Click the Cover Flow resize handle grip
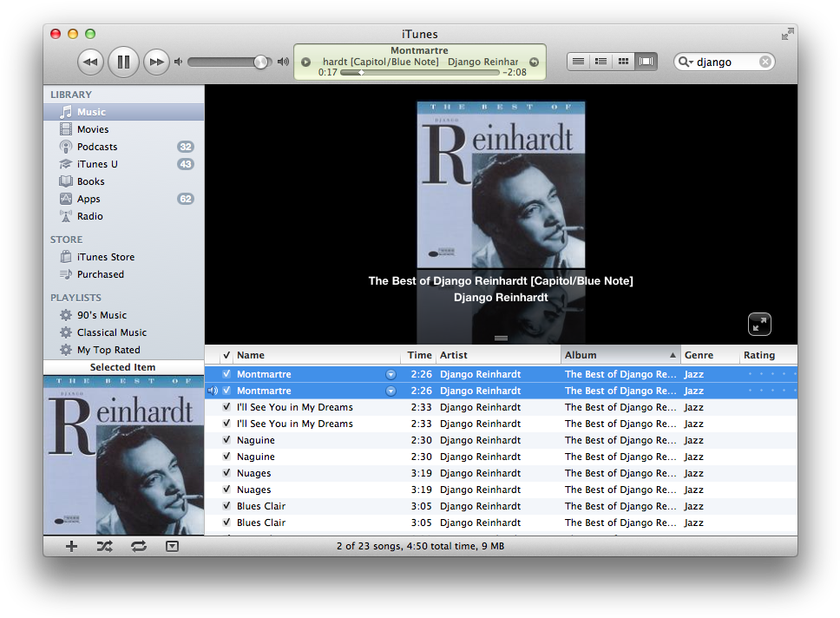Image resolution: width=840 pixels, height=618 pixels. pos(501,338)
